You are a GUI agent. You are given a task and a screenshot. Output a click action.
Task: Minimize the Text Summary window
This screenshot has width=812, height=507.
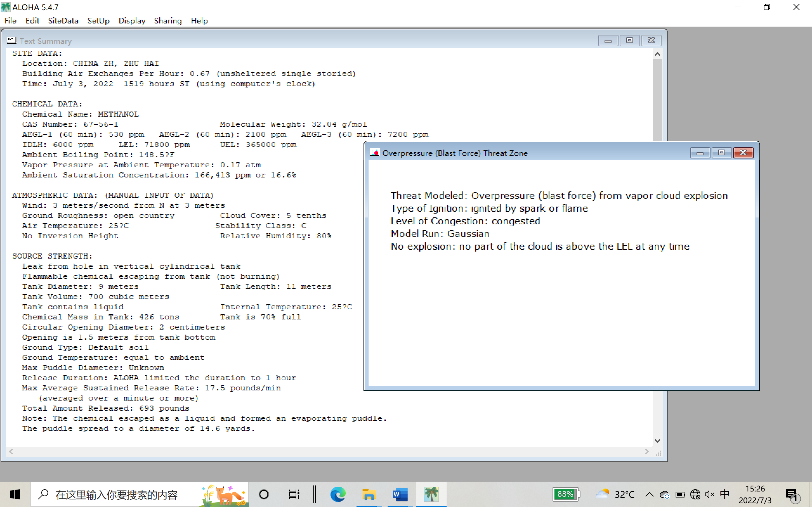(x=608, y=41)
